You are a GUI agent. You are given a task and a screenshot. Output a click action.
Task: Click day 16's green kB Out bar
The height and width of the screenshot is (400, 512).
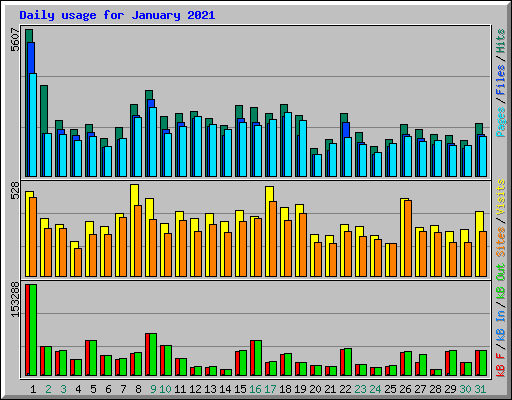point(258,358)
